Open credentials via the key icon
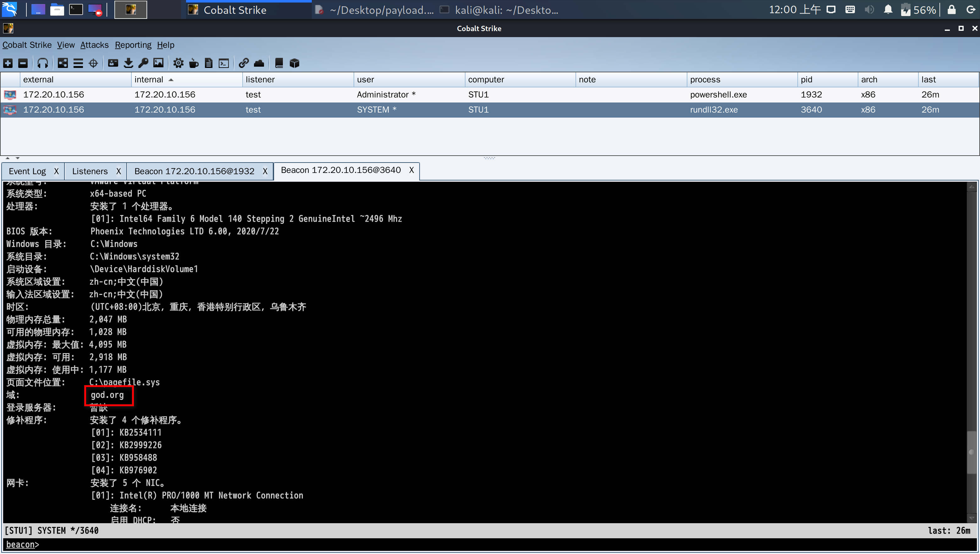The height and width of the screenshot is (554, 980). (x=143, y=63)
